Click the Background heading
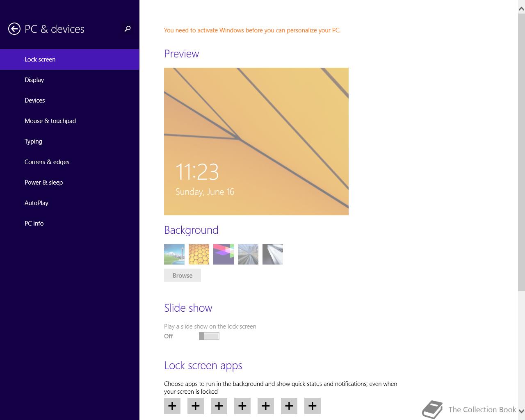This screenshot has height=420, width=525. pos(191,230)
